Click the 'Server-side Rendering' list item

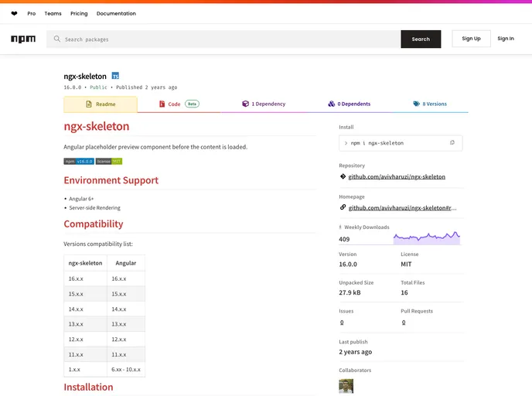94,208
